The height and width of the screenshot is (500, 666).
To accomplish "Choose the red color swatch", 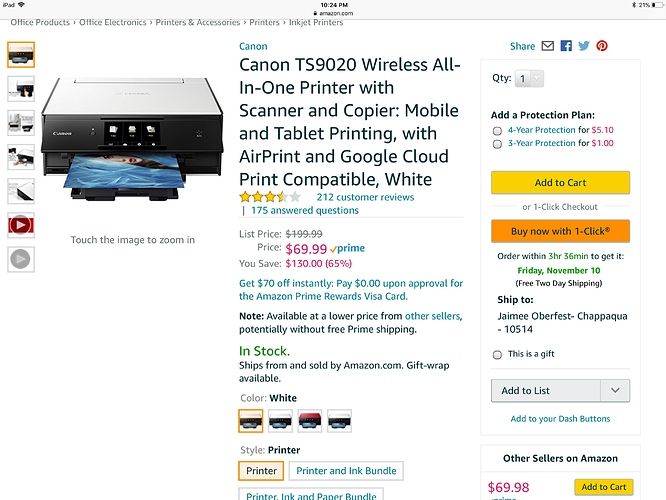I will pyautogui.click(x=310, y=420).
